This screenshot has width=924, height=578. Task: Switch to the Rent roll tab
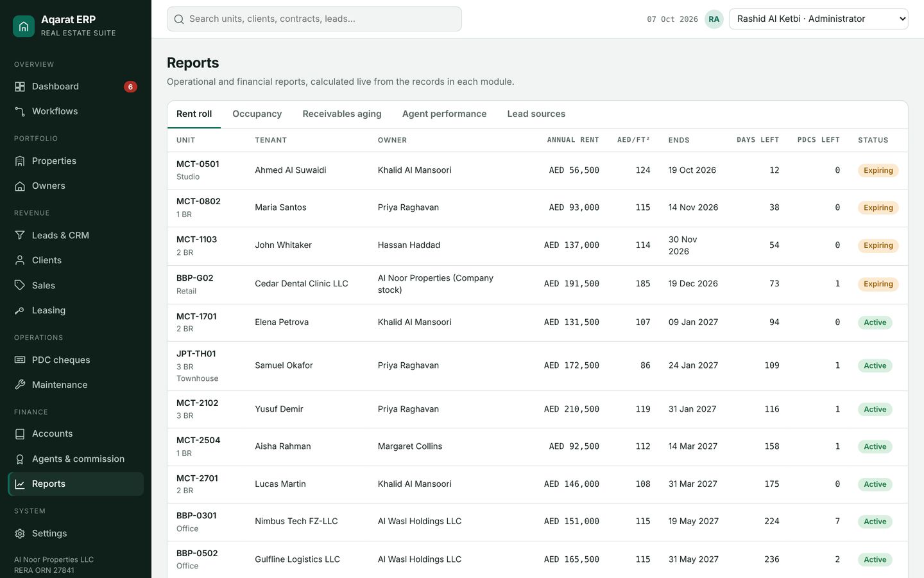click(194, 114)
